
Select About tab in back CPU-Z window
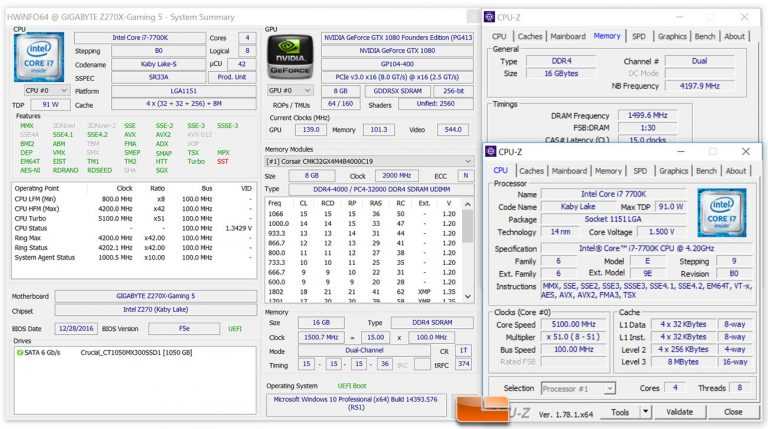pyautogui.click(x=734, y=36)
